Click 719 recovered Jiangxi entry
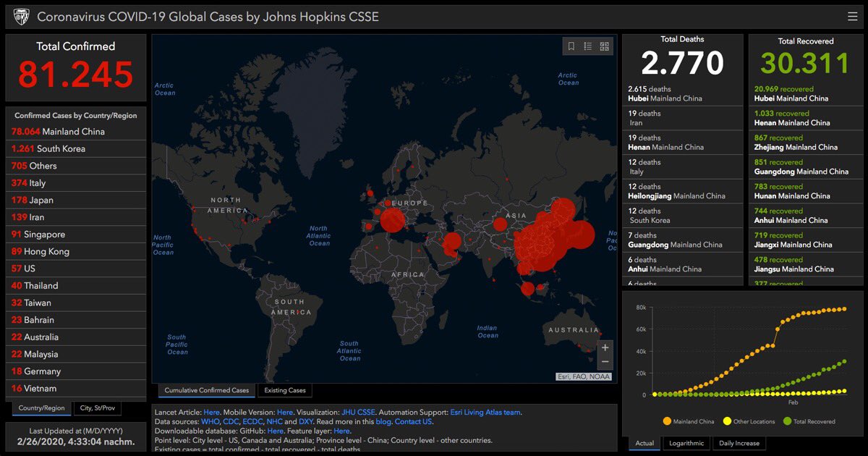The height and width of the screenshot is (456, 868). pyautogui.click(x=805, y=240)
